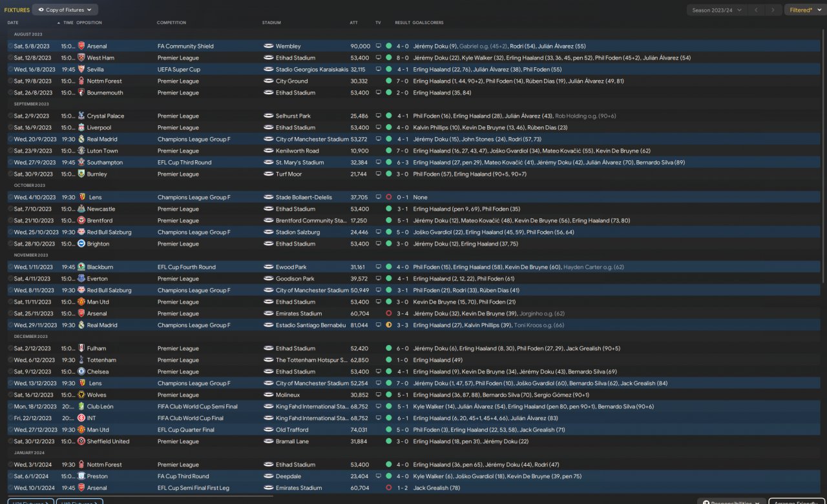
Task: Click the Wolves club badge
Action: click(81, 395)
